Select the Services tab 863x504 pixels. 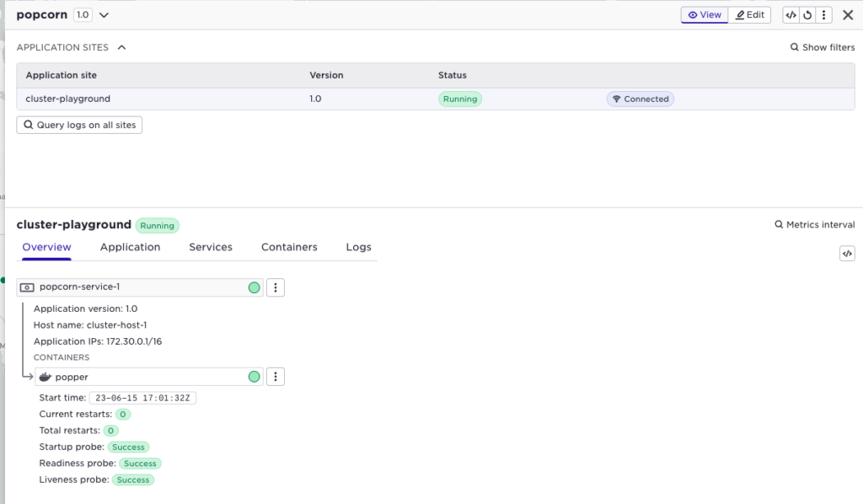pos(211,247)
